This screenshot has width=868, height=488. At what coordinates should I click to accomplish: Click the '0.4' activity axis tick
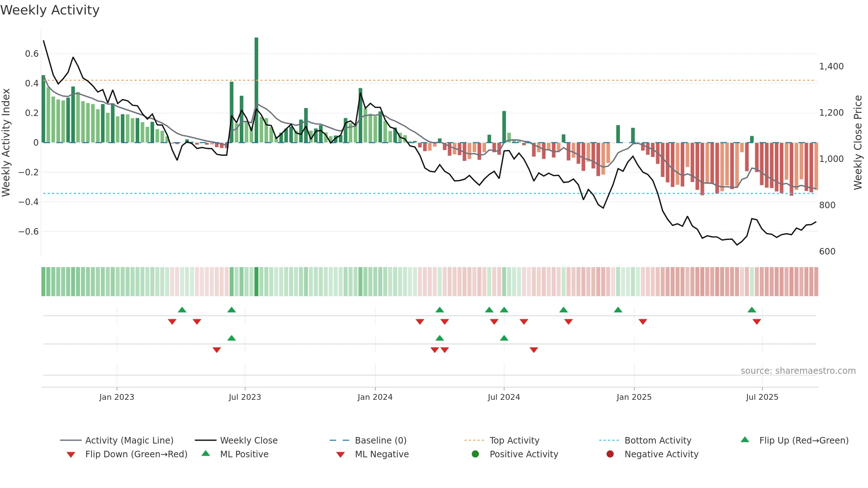(x=32, y=84)
